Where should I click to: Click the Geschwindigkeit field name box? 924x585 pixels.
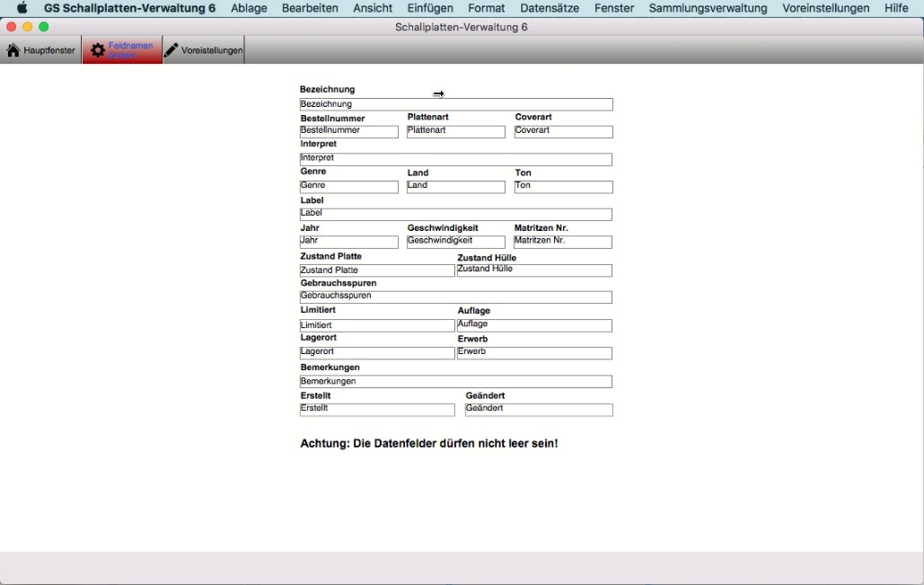click(456, 242)
